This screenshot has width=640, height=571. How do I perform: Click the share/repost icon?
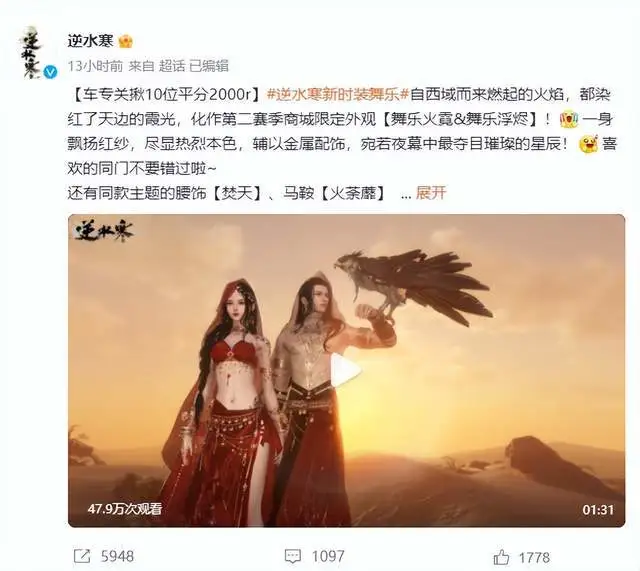82,556
